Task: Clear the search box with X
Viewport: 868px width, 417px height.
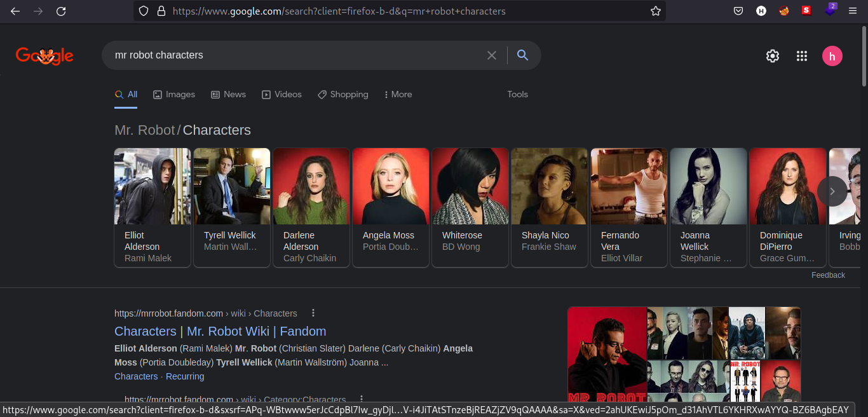Action: click(x=492, y=55)
